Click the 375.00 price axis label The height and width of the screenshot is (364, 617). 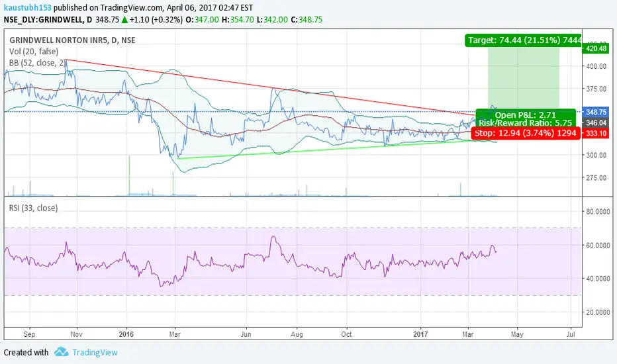click(x=596, y=89)
